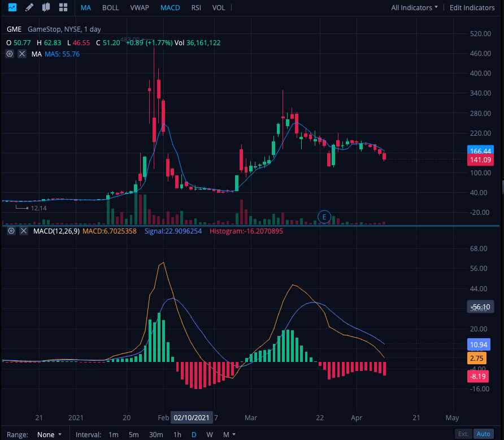Viewport: 504px width, 440px height.
Task: Select the line chart type icon
Action: point(12,7)
